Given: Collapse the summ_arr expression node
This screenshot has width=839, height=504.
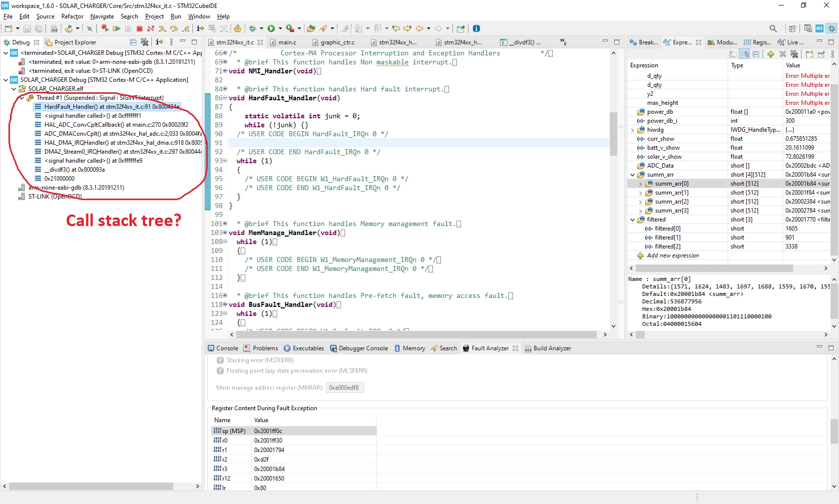Looking at the screenshot, I should tap(632, 175).
